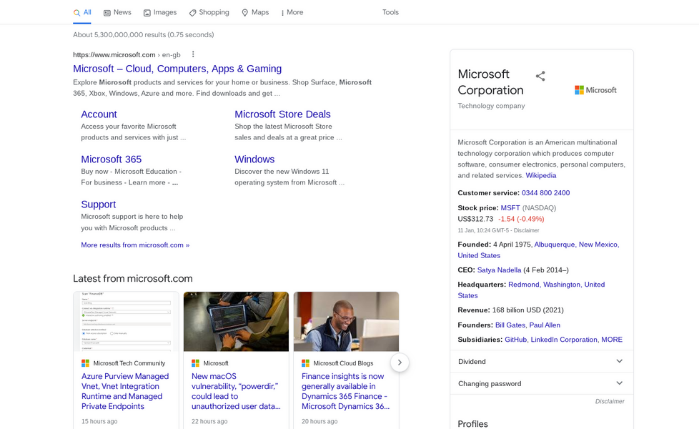Open Albuquerque, New Mexico founding location link
700x429 pixels.
click(577, 245)
